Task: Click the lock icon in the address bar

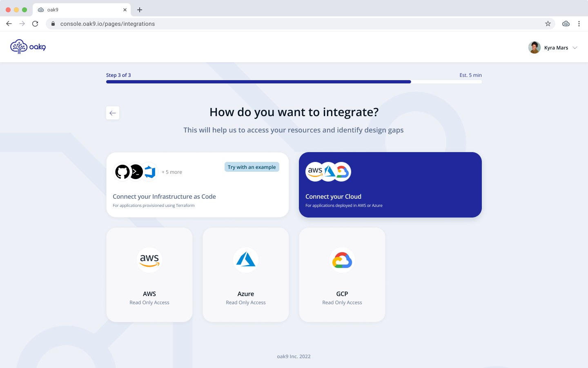Action: pos(53,24)
